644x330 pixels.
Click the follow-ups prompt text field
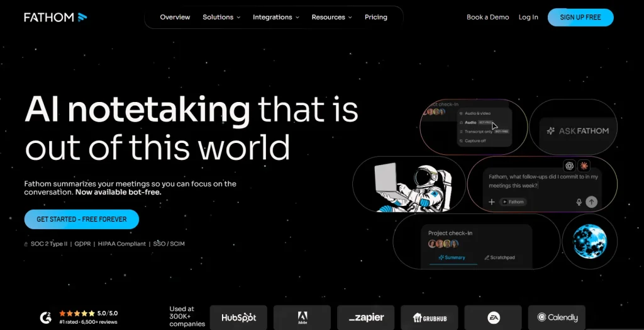click(543, 181)
